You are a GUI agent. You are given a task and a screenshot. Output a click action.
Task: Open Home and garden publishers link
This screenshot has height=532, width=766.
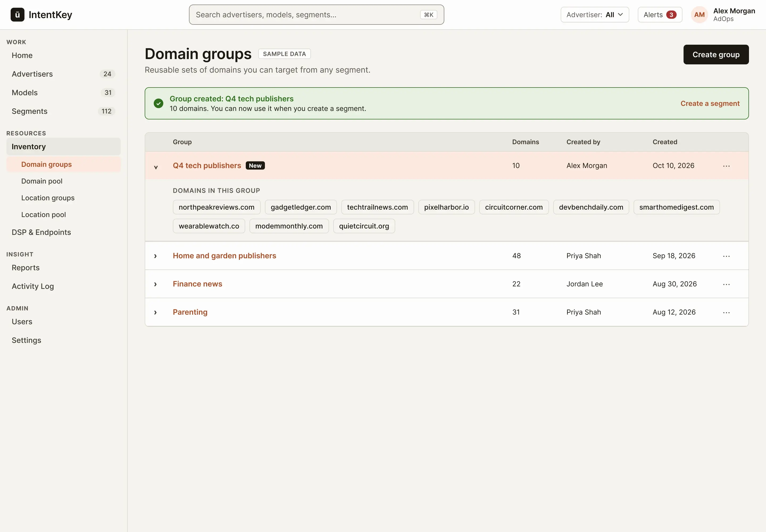(x=224, y=256)
